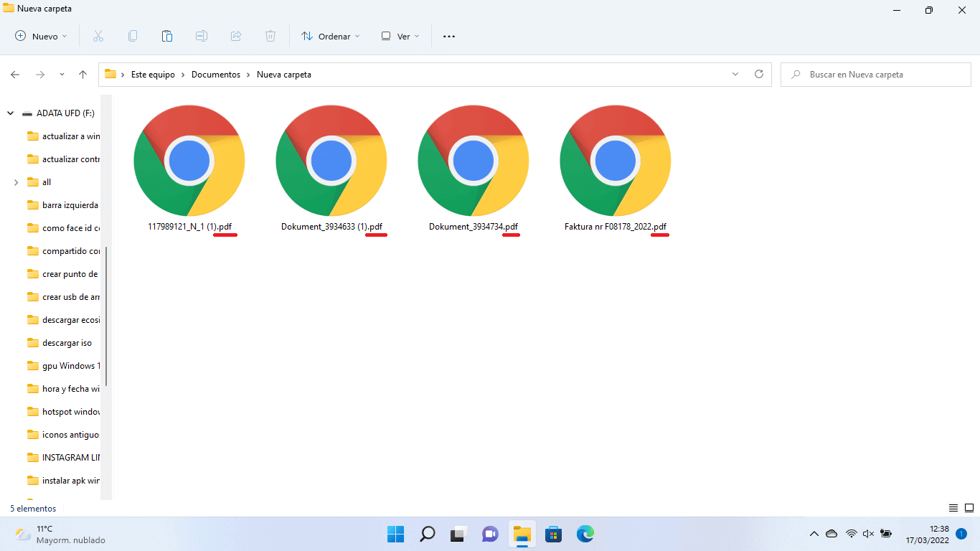This screenshot has width=980, height=551.
Task: Click the Rename icon in toolbar
Action: [x=202, y=36]
